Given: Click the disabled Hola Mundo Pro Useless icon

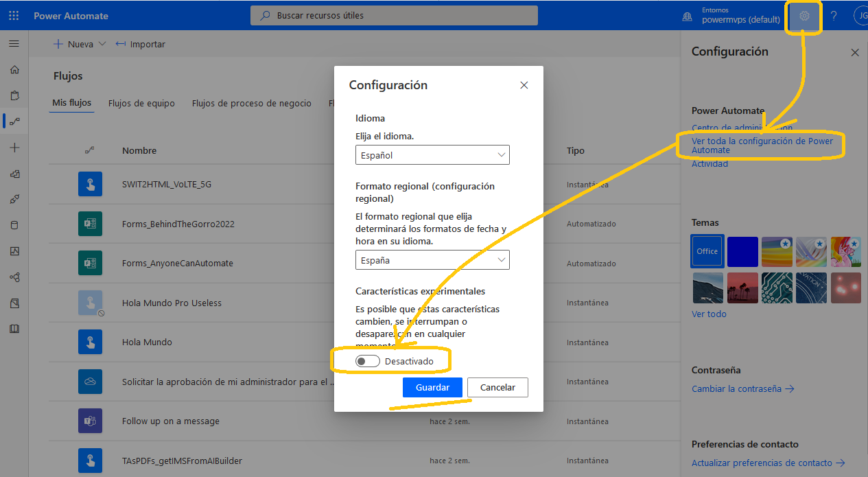Looking at the screenshot, I should (x=90, y=303).
